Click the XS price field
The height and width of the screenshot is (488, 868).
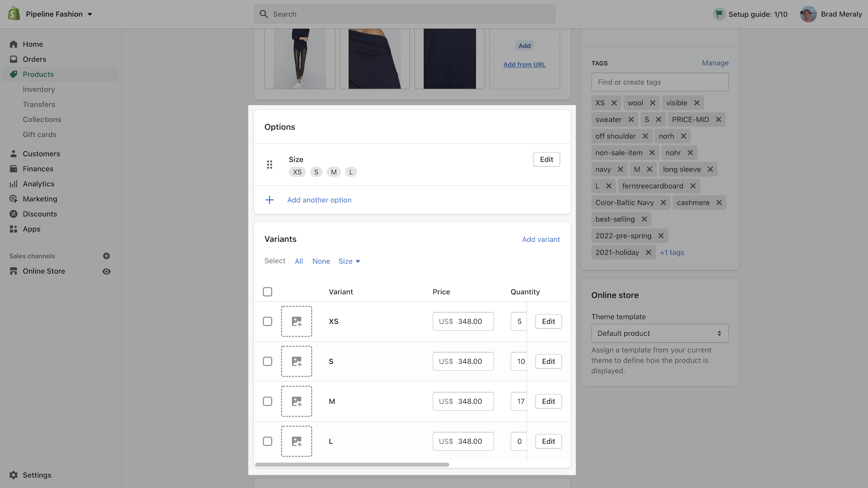[x=463, y=321]
